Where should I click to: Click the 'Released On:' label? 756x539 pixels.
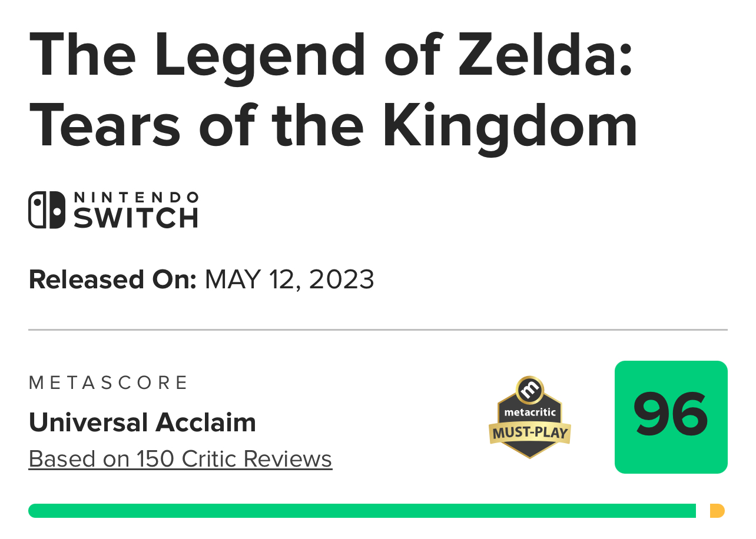[112, 280]
